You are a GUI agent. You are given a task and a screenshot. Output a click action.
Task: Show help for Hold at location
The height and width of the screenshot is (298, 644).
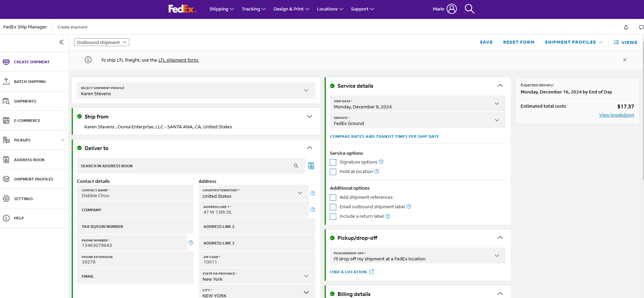tap(377, 171)
